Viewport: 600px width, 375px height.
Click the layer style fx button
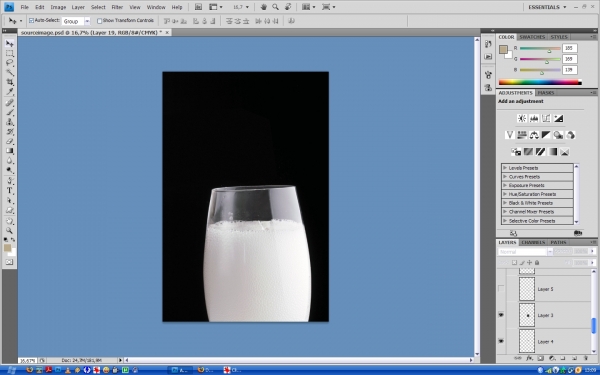pyautogui.click(x=530, y=359)
